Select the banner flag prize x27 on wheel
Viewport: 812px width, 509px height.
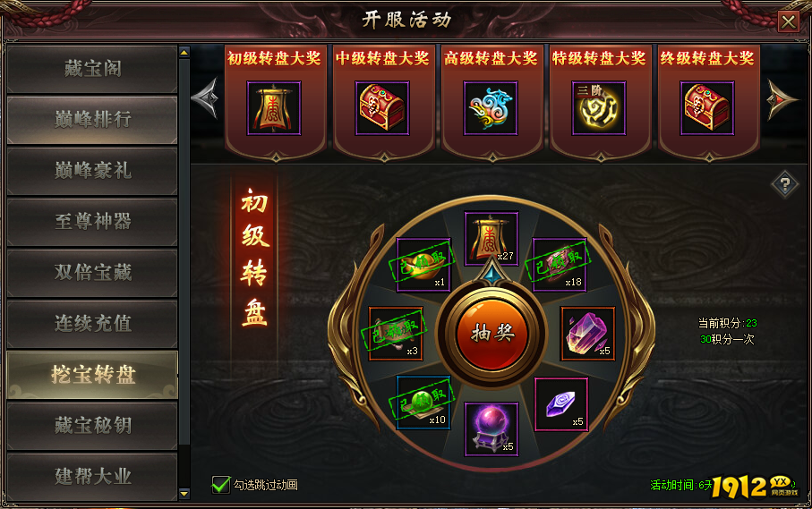point(491,239)
